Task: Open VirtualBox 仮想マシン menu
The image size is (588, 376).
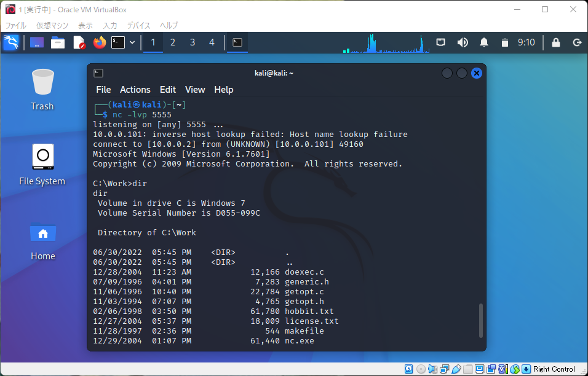Action: tap(52, 25)
